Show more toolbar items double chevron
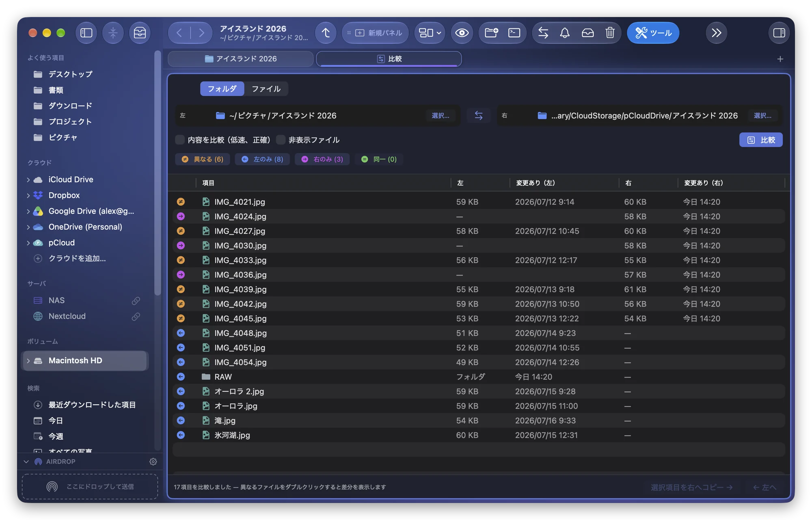The width and height of the screenshot is (812, 520). coord(716,33)
